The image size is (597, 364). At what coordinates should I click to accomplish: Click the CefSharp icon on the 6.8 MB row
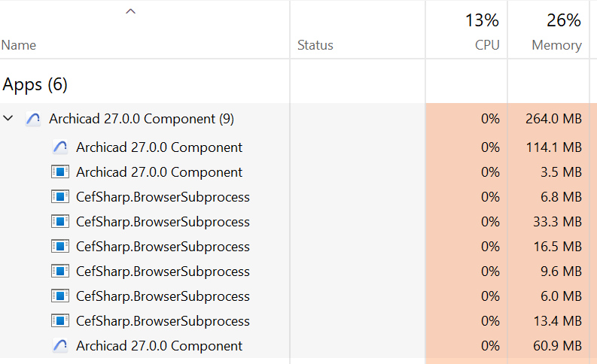pyautogui.click(x=60, y=197)
